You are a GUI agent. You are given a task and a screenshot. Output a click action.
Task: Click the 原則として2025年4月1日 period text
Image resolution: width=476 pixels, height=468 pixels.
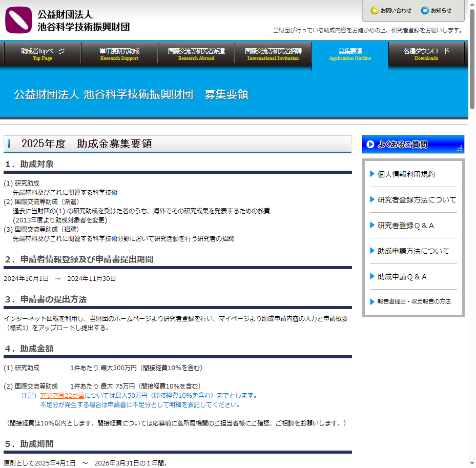click(x=85, y=463)
